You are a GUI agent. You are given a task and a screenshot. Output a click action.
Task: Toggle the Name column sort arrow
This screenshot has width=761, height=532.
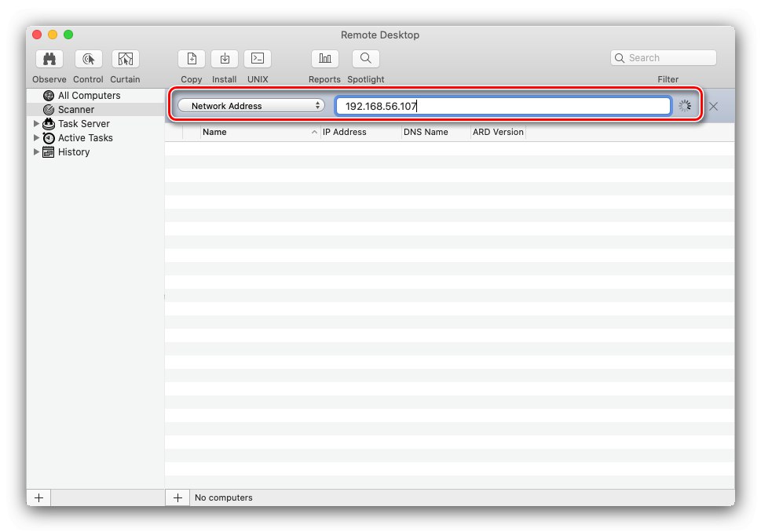click(x=314, y=132)
